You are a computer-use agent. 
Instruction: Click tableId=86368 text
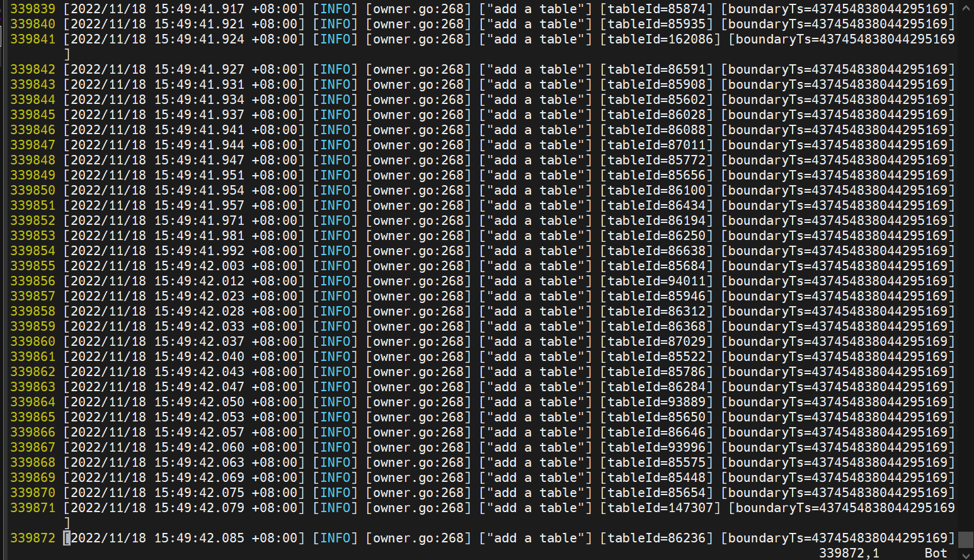pyautogui.click(x=657, y=326)
